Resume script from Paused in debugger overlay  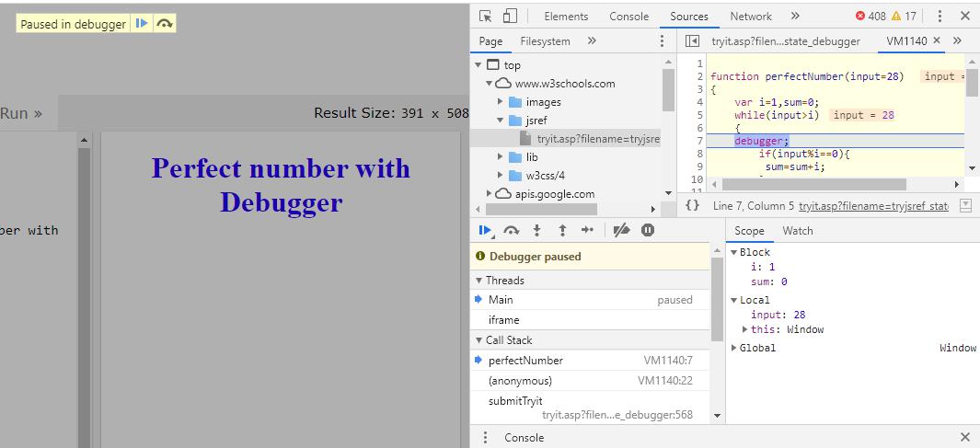142,24
